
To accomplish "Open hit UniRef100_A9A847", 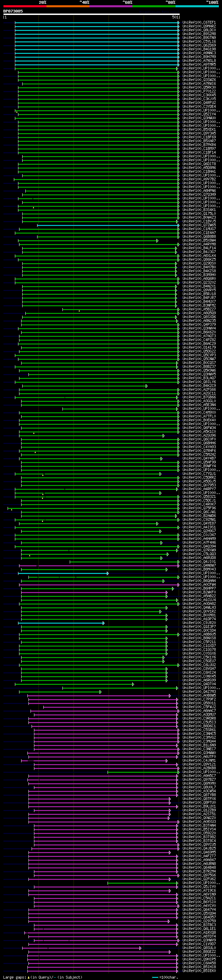I will pyautogui.click(x=199, y=860).
